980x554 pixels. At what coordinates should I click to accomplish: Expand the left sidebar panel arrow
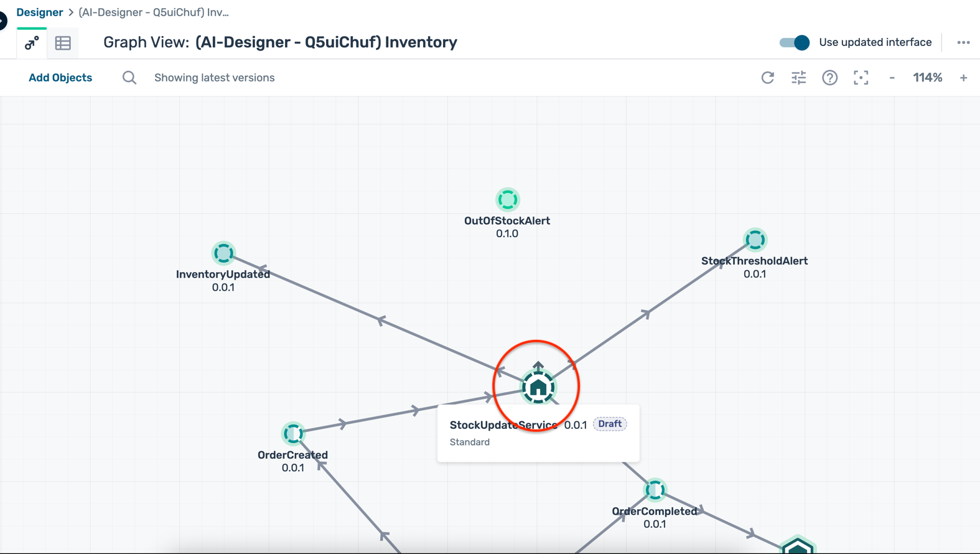click(x=3, y=21)
